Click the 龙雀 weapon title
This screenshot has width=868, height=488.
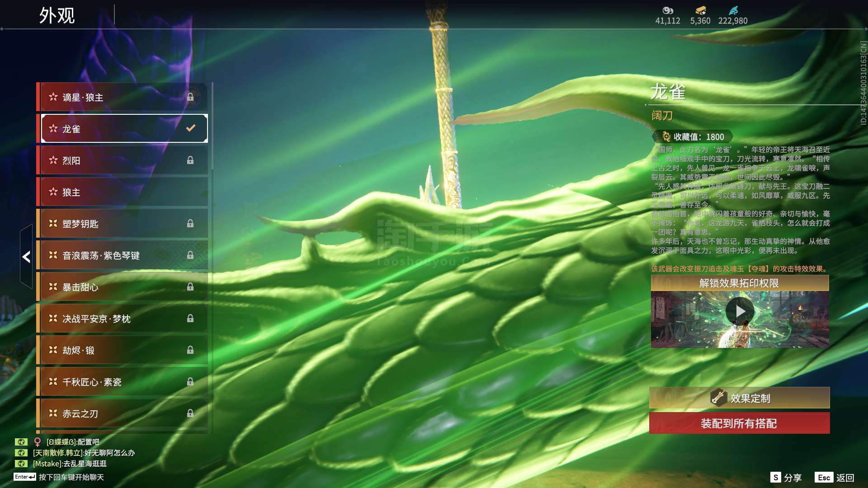pyautogui.click(x=668, y=92)
